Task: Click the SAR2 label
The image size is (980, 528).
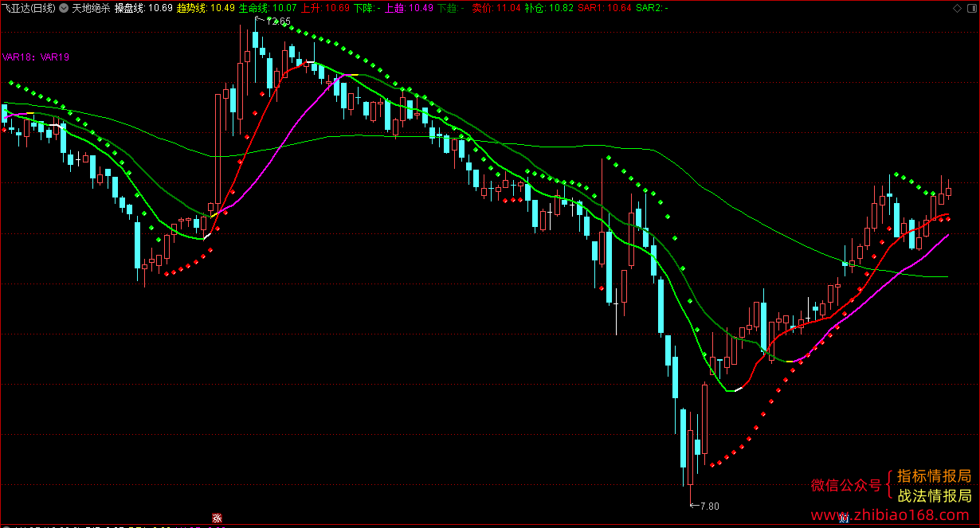Action: (x=652, y=8)
